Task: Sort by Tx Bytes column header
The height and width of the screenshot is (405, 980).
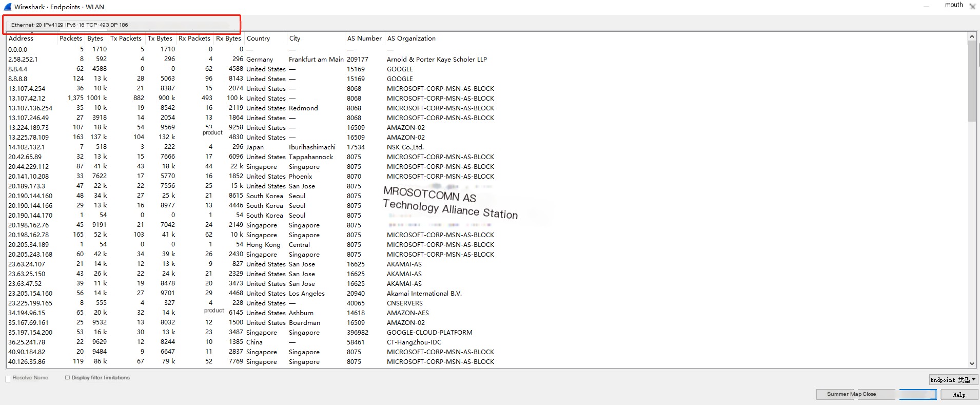Action: coord(161,38)
